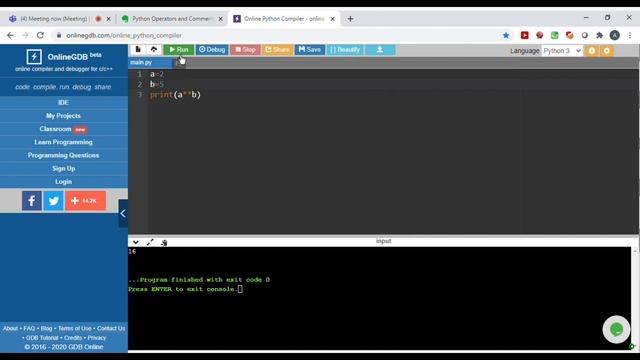The height and width of the screenshot is (360, 640).
Task: Open Contact Us footer link
Action: coord(111,328)
